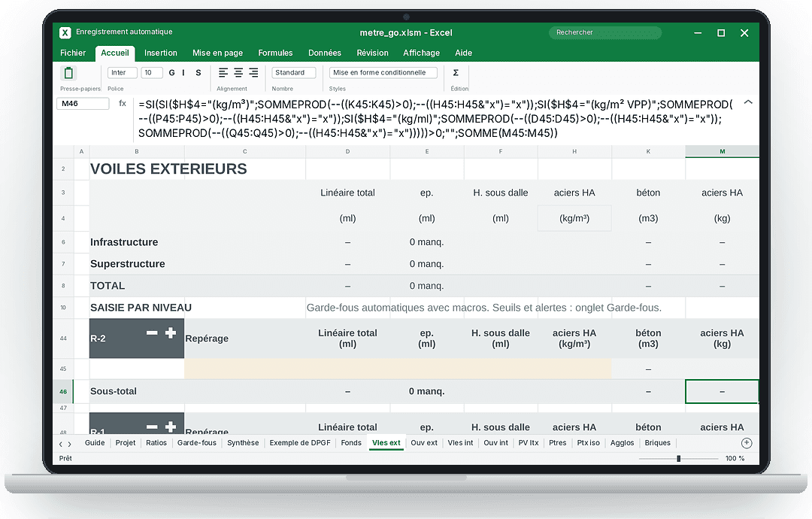Select the Ptres sheet tab
The width and height of the screenshot is (812, 519).
pyautogui.click(x=558, y=443)
